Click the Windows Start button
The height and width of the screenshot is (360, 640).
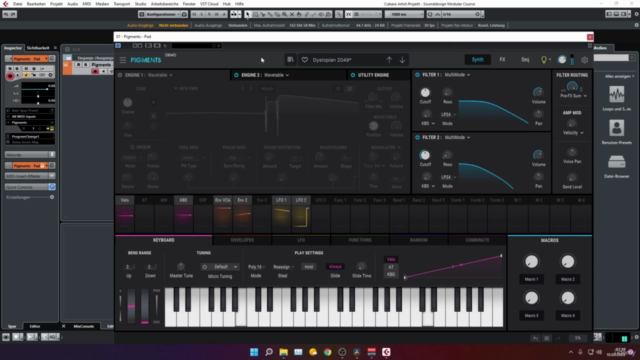tap(254, 352)
